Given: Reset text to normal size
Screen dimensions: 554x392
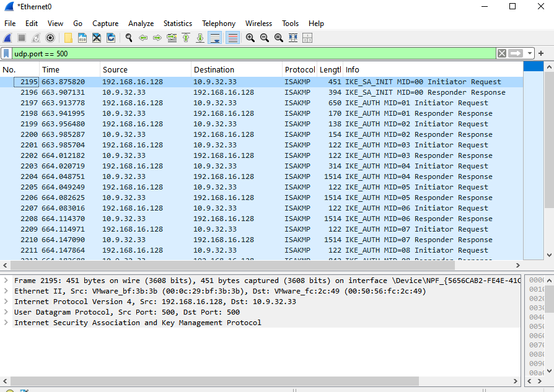Looking at the screenshot, I should (x=279, y=38).
